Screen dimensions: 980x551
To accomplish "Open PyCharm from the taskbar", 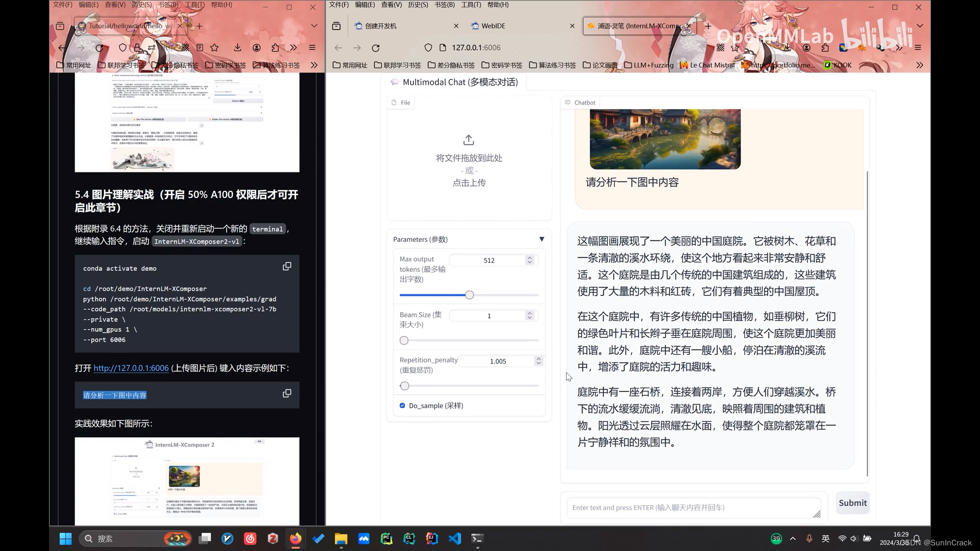I will pyautogui.click(x=386, y=539).
